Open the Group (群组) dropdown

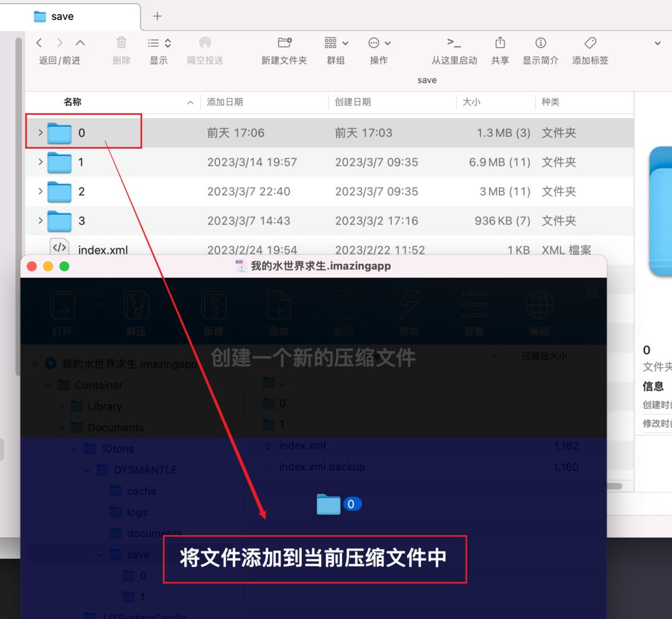(x=336, y=42)
